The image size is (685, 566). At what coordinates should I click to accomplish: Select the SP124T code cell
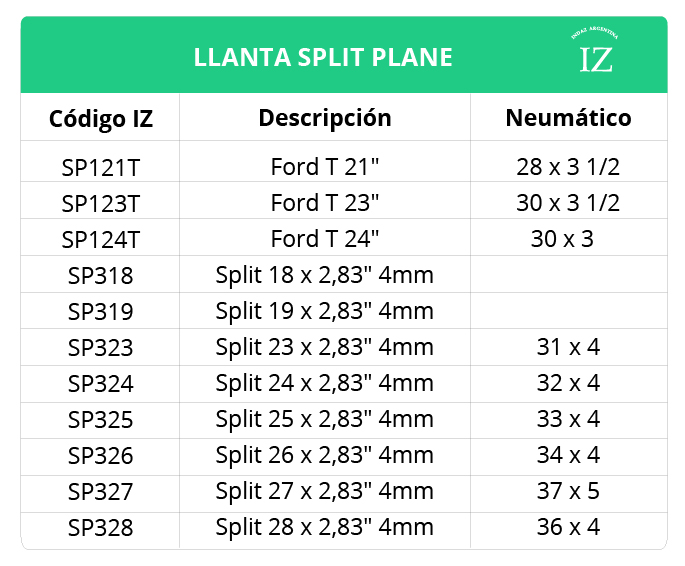(x=101, y=239)
